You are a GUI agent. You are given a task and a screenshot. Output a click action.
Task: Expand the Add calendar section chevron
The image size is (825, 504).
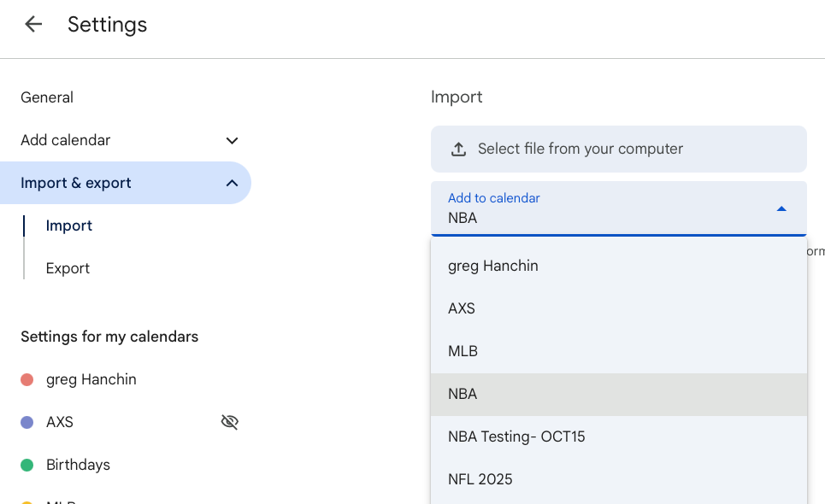tap(232, 141)
